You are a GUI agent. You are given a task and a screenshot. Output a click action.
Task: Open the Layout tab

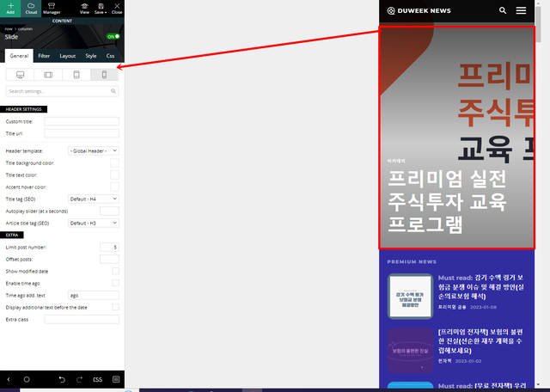(x=67, y=56)
